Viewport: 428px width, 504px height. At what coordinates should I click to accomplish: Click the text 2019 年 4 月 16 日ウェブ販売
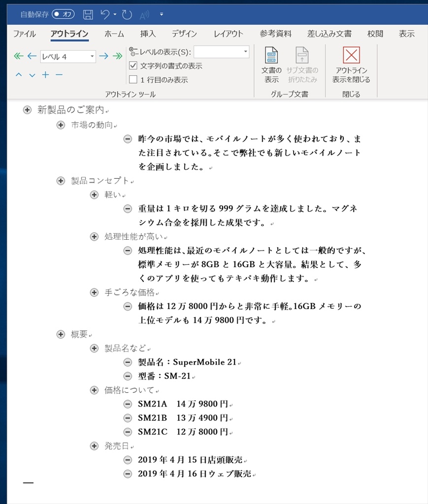pos(195,474)
